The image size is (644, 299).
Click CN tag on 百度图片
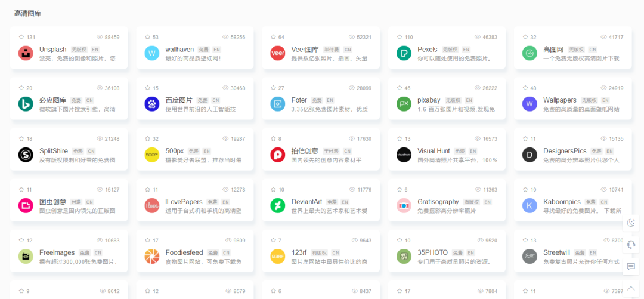216,100
